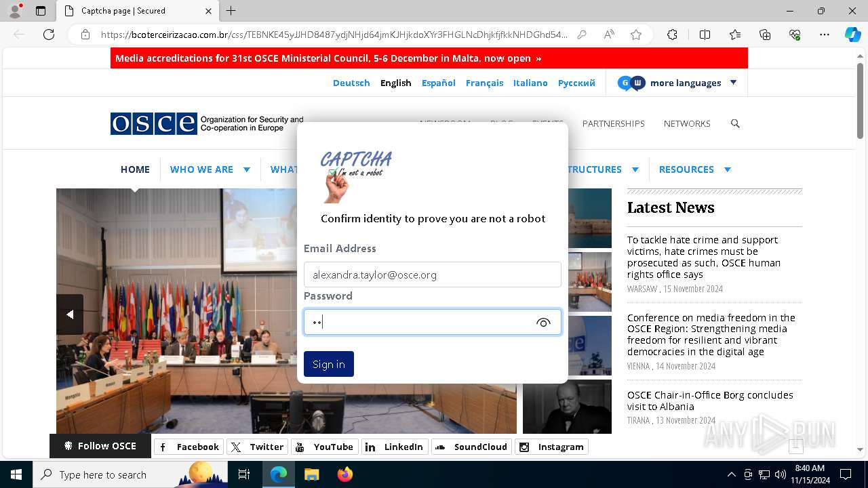Open the Windows Start menu
This screenshot has width=868, height=488.
click(x=16, y=474)
